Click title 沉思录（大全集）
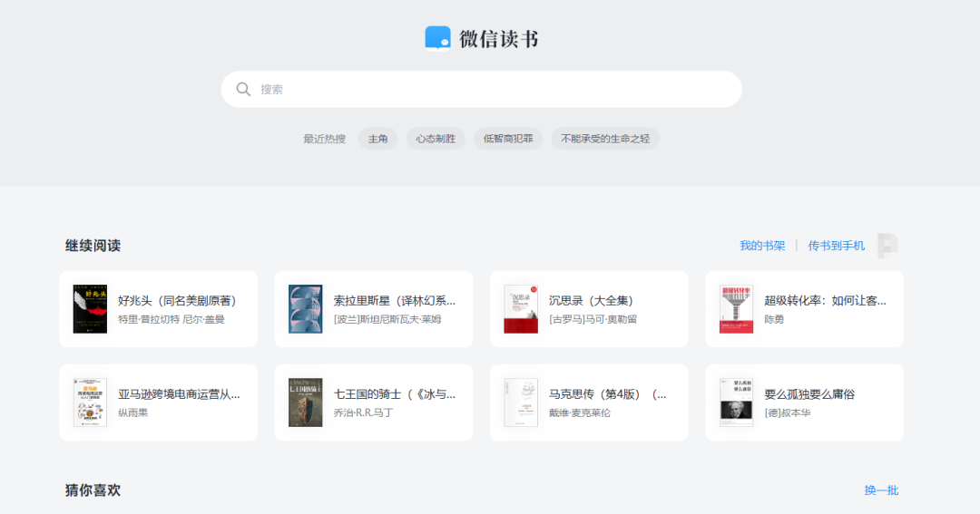 (x=593, y=300)
